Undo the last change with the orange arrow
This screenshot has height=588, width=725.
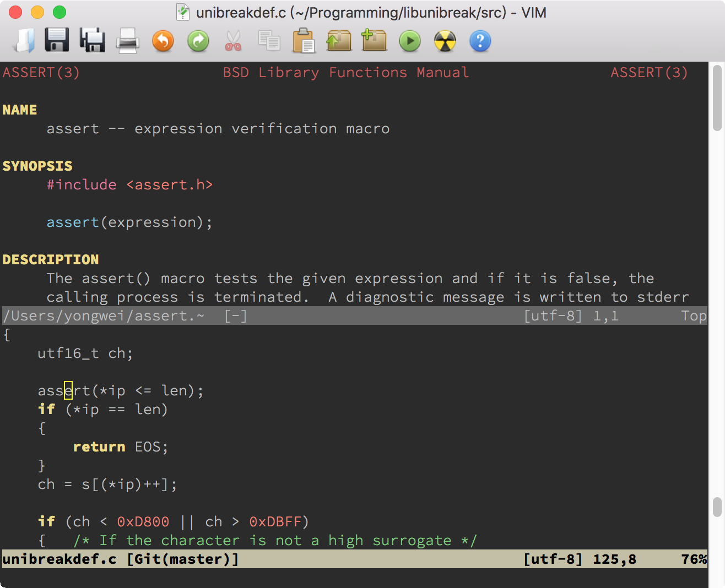click(163, 41)
